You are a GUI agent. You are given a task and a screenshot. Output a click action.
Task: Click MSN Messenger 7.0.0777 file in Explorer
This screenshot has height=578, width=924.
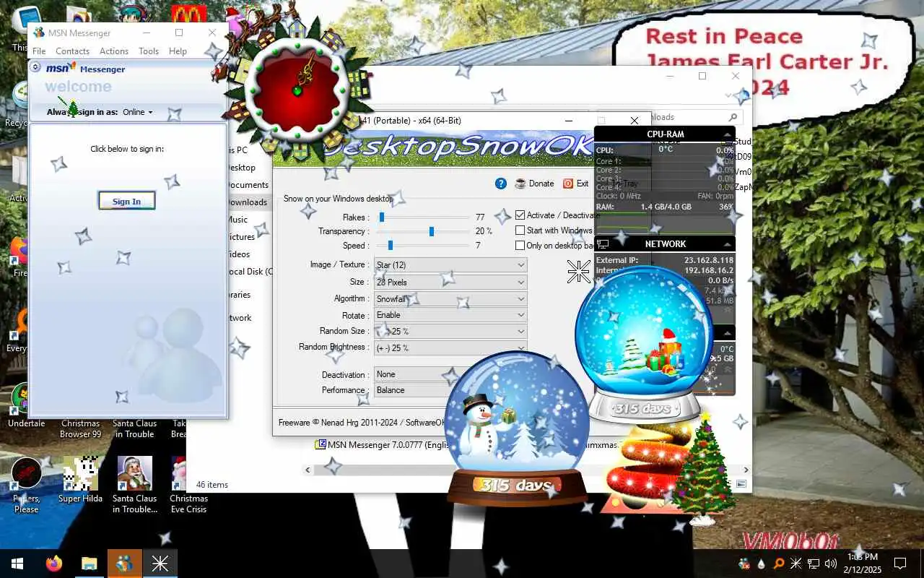coord(383,444)
